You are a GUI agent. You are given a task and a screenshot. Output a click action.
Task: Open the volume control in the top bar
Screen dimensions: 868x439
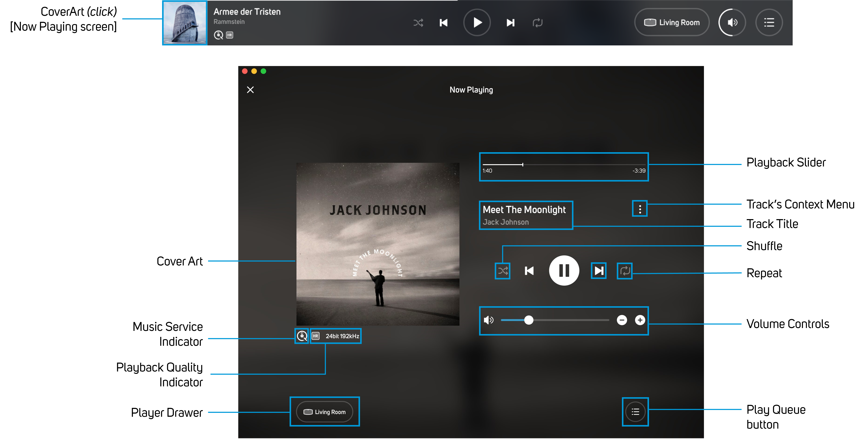coord(732,23)
